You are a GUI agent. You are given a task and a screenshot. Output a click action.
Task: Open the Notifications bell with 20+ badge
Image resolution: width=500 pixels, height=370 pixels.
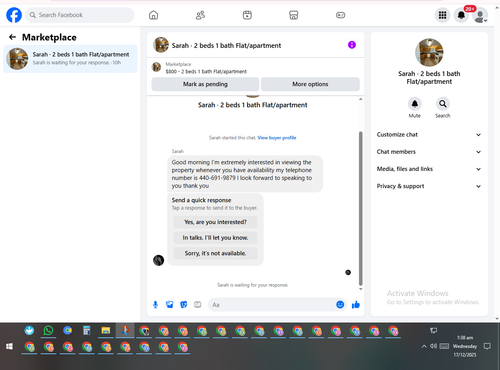(x=461, y=15)
